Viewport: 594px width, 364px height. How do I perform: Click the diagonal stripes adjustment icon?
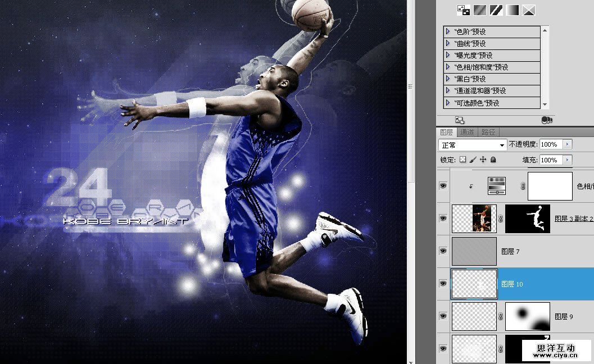[496, 10]
